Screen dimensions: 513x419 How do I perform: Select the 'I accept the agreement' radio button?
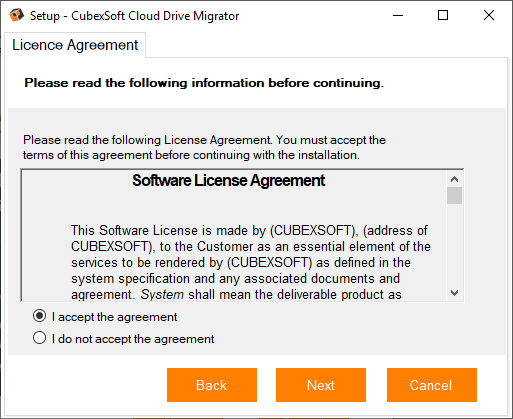[x=39, y=316]
